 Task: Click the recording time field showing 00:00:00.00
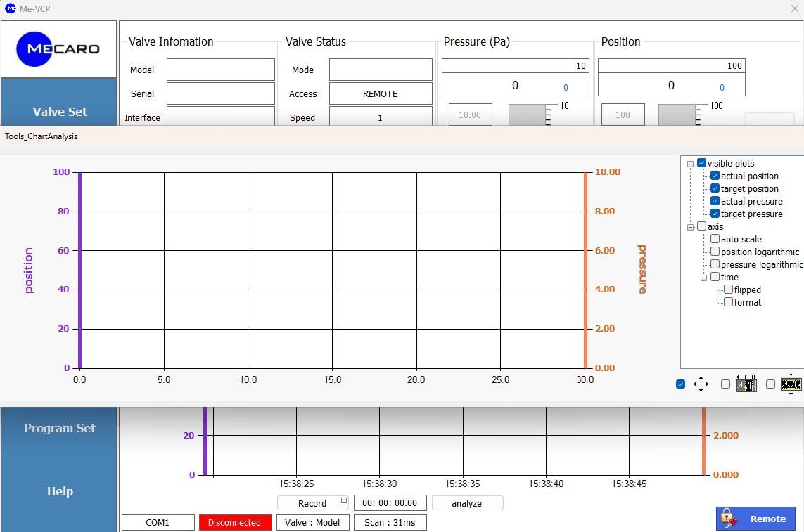click(x=390, y=502)
